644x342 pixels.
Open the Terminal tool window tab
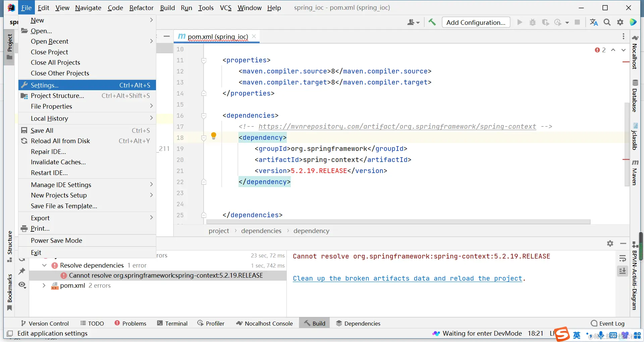tap(172, 323)
